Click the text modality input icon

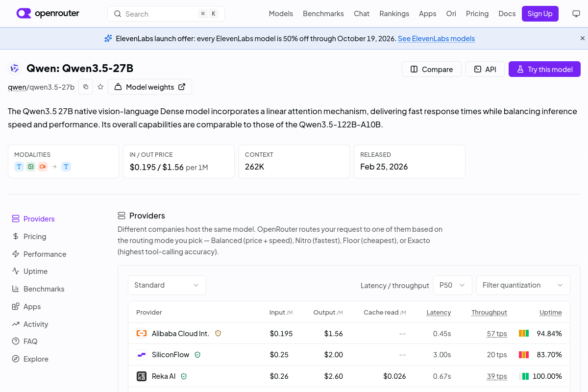(x=19, y=167)
